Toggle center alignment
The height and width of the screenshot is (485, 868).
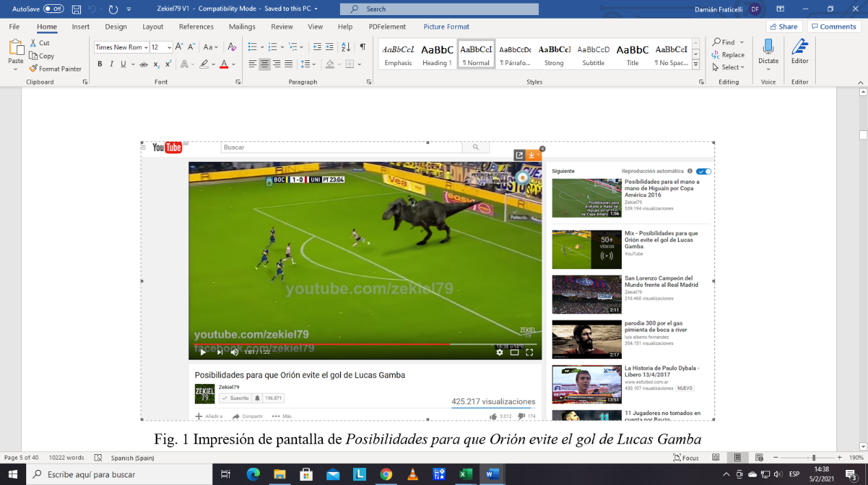[265, 64]
